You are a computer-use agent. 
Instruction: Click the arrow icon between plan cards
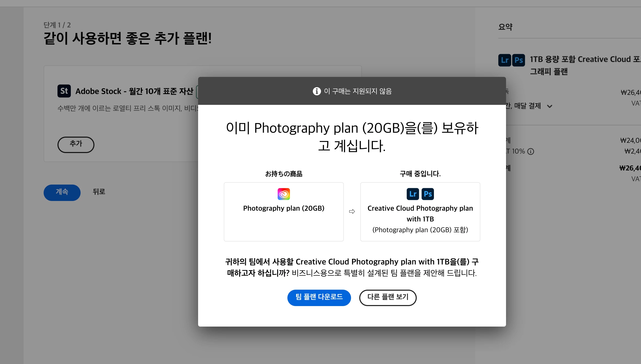tap(352, 211)
